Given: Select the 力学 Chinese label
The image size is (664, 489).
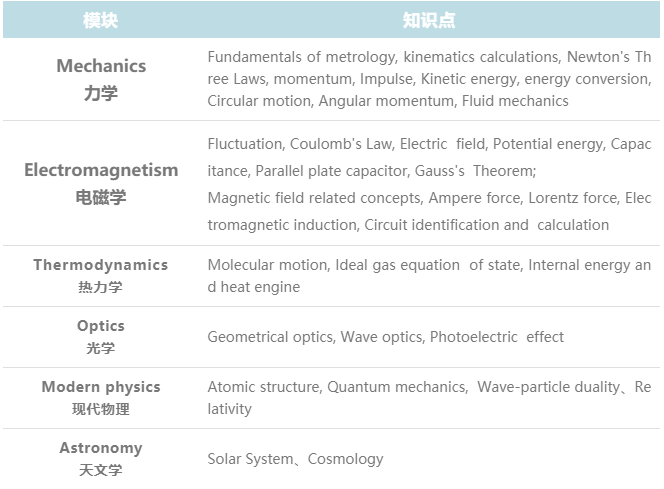Looking at the screenshot, I should click(x=101, y=93).
